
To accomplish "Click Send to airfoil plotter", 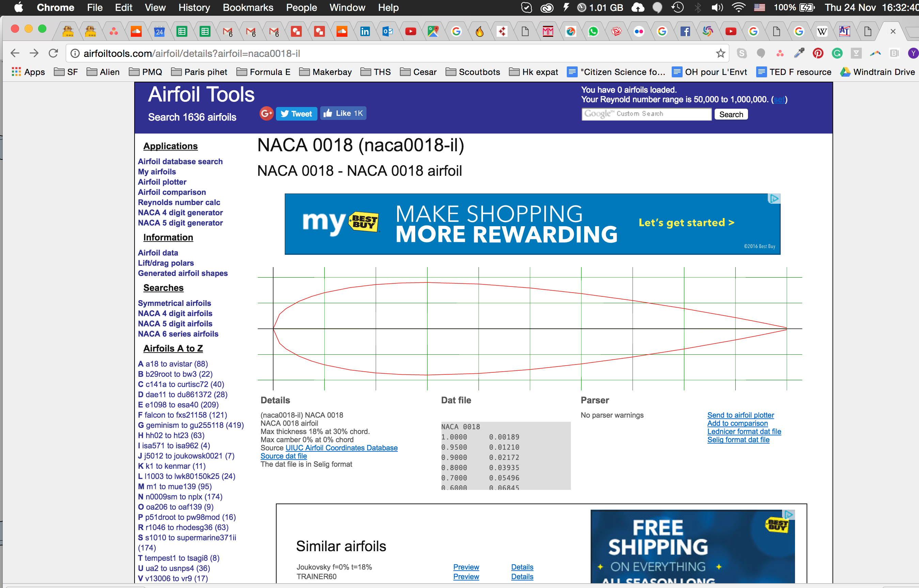I will click(x=741, y=415).
